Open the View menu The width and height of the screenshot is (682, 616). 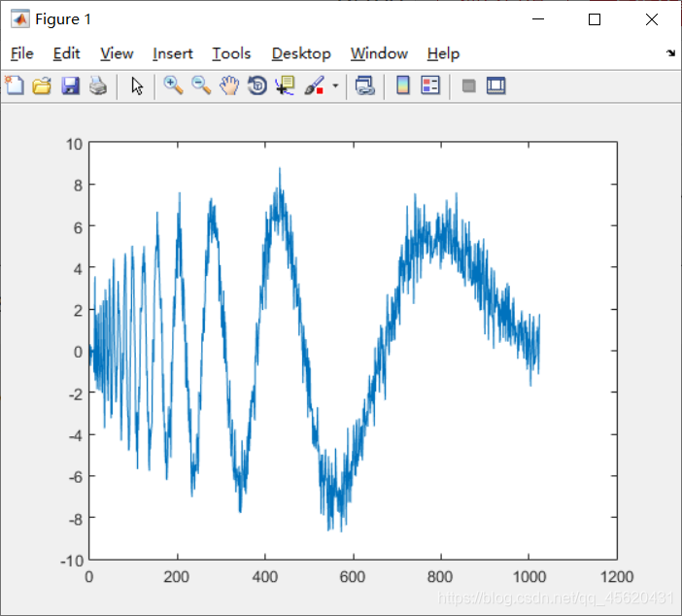(117, 53)
